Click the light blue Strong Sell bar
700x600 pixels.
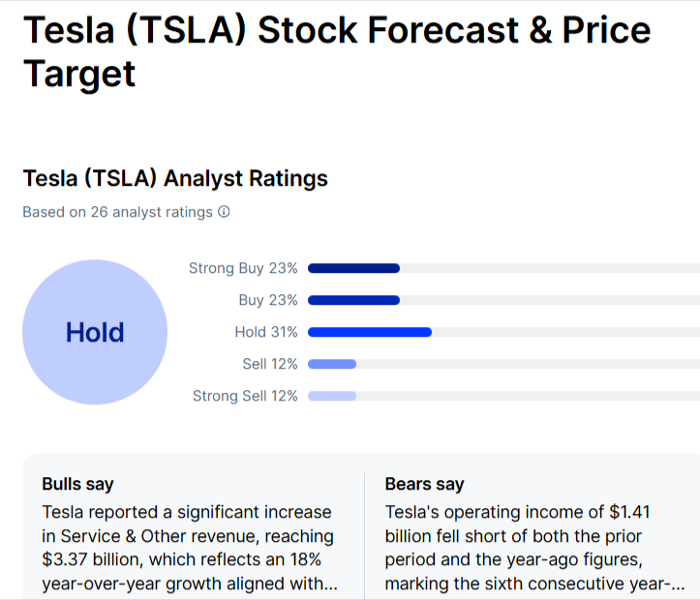pyautogui.click(x=332, y=396)
